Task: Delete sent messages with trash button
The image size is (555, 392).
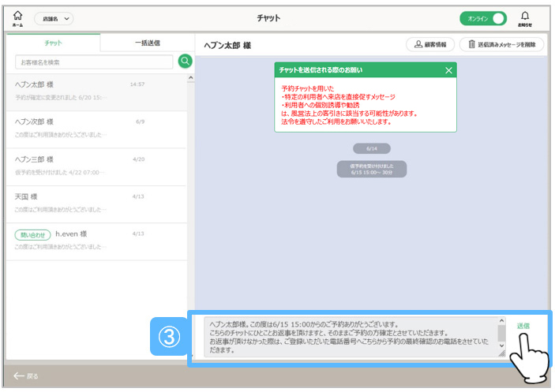Action: (501, 46)
